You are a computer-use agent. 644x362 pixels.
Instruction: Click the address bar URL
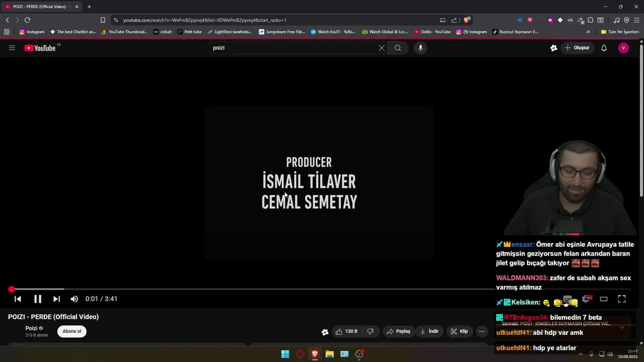coord(205,20)
